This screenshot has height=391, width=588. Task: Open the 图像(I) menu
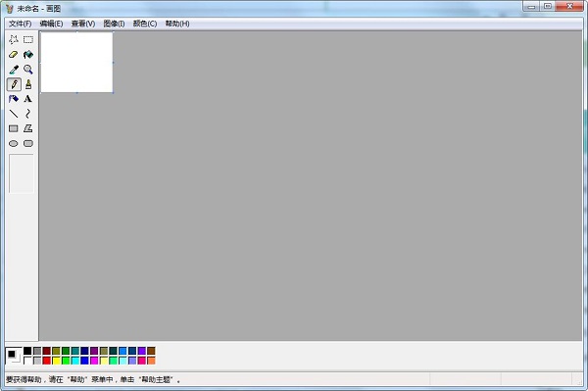114,24
